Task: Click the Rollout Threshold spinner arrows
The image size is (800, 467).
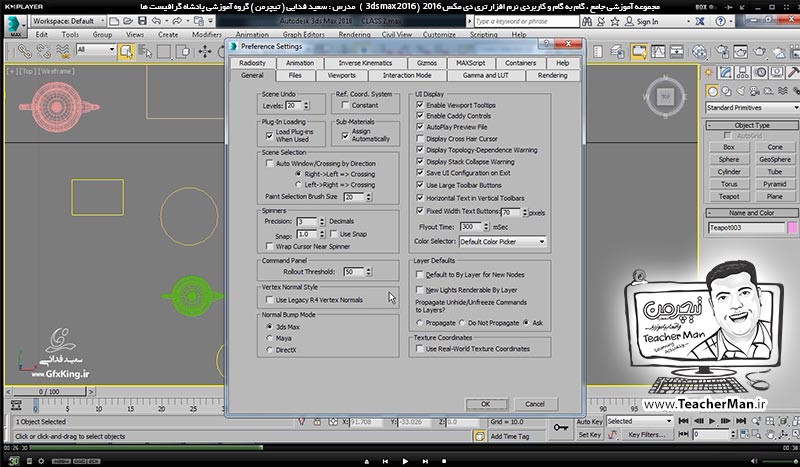Action: pyautogui.click(x=368, y=272)
